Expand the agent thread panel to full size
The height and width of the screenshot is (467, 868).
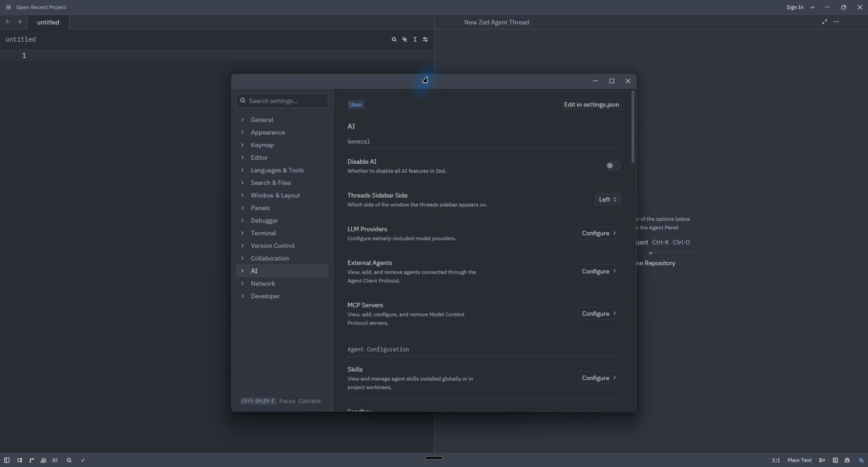click(x=825, y=22)
